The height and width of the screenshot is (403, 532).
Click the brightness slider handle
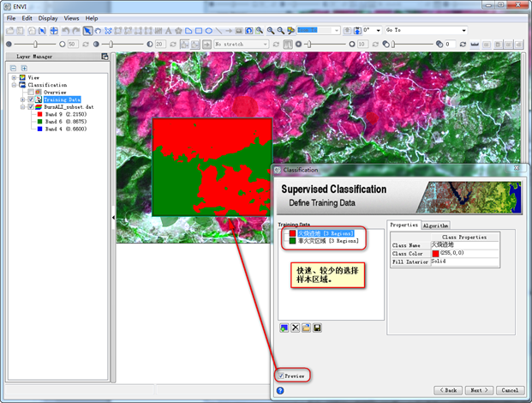35,44
